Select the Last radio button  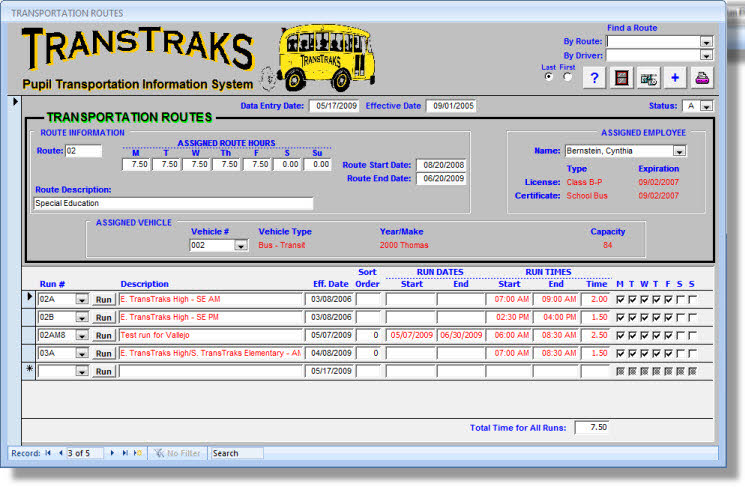(x=549, y=76)
